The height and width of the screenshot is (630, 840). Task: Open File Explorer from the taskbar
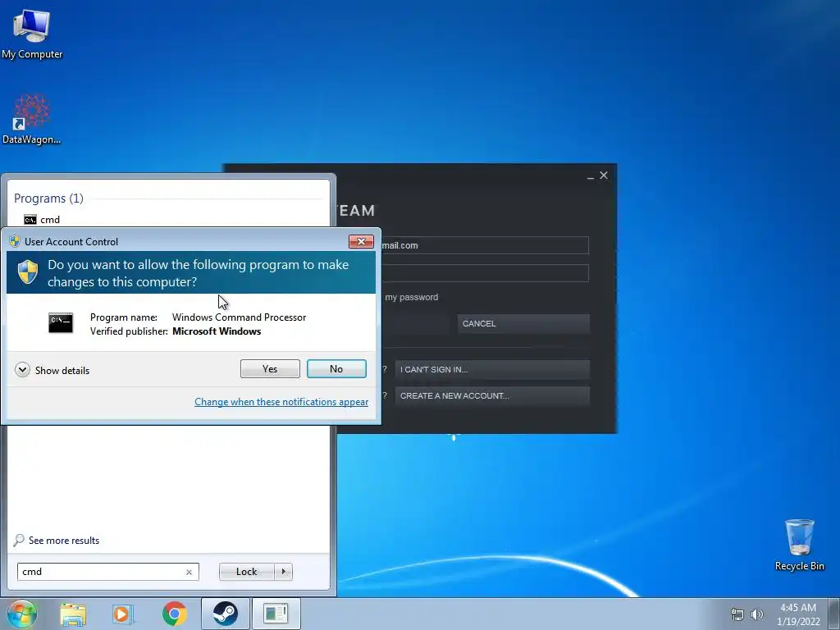(x=73, y=614)
